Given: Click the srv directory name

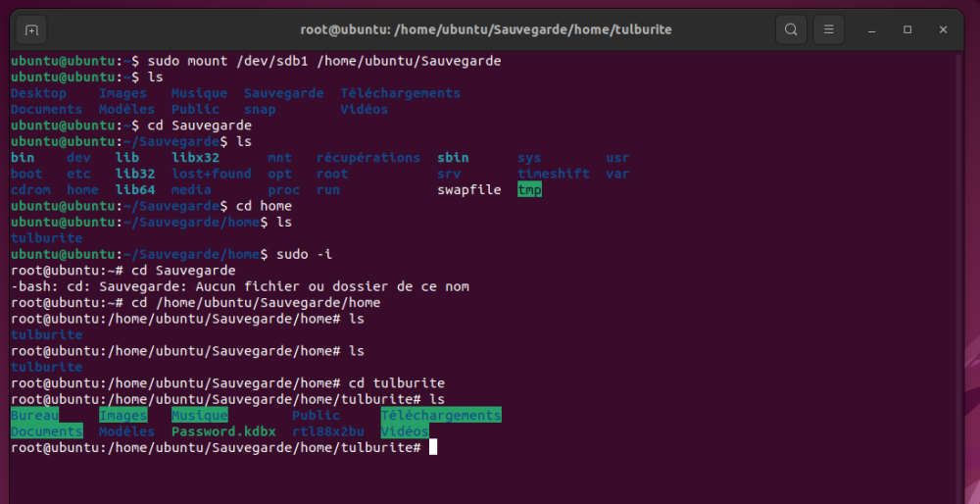Looking at the screenshot, I should tap(449, 174).
